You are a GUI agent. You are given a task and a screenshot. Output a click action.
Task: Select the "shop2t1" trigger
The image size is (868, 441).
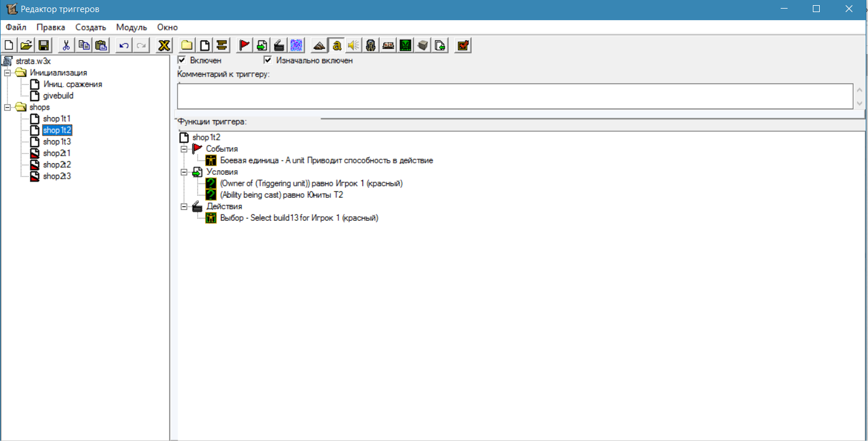pyautogui.click(x=57, y=154)
